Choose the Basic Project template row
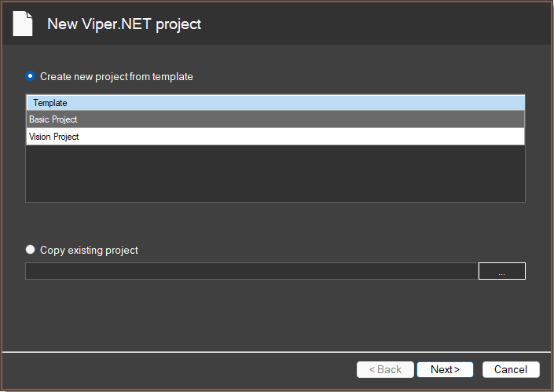554x392 pixels. tap(275, 119)
